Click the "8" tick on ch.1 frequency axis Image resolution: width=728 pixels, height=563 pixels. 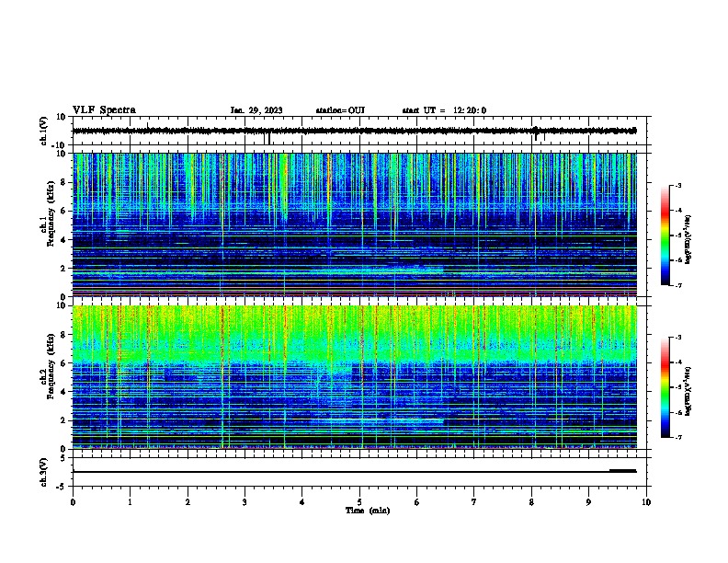(x=63, y=182)
